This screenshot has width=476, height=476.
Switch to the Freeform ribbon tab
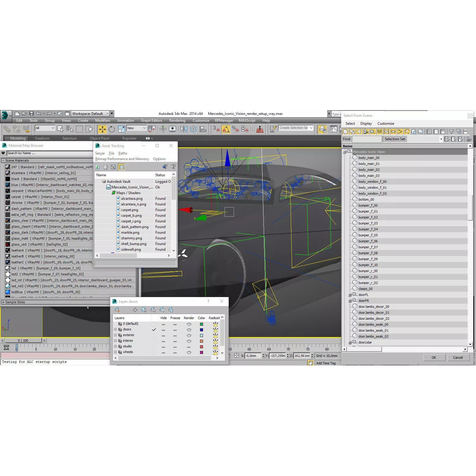[x=42, y=138]
